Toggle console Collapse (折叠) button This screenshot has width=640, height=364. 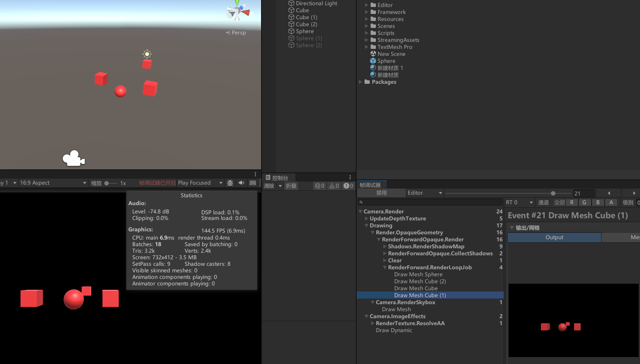click(291, 186)
